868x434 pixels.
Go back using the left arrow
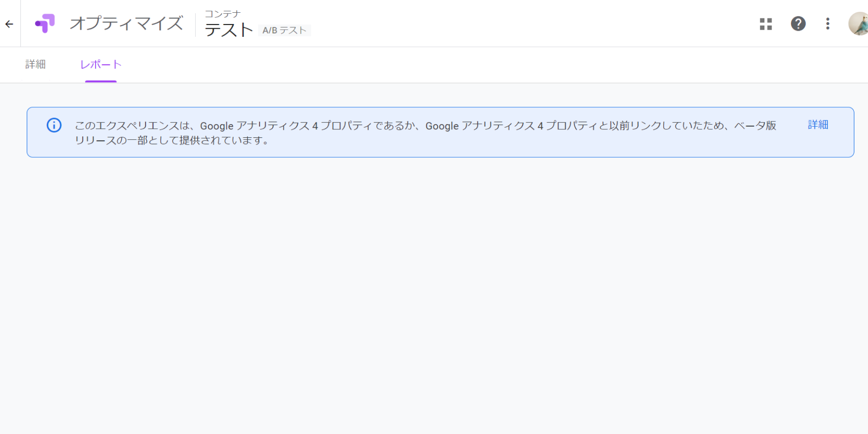[x=9, y=24]
